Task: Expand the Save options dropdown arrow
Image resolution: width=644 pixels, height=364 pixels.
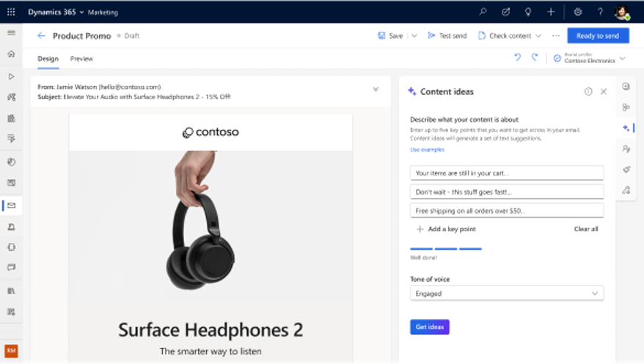Action: coord(414,36)
